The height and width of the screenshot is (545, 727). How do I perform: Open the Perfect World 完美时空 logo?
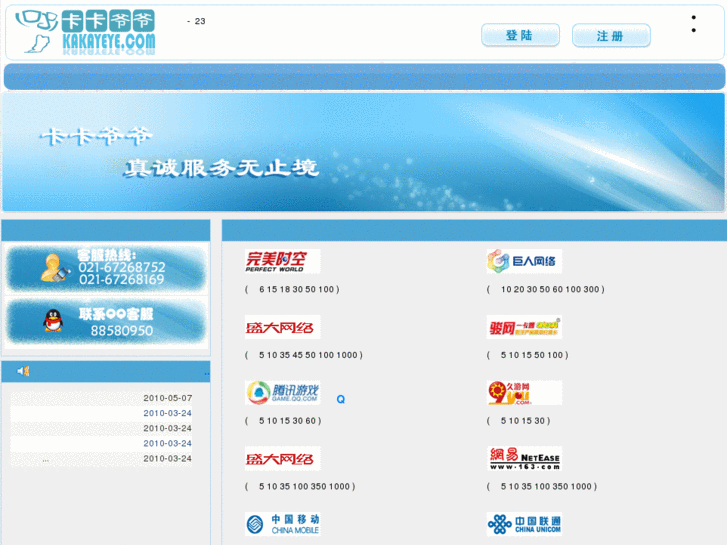point(282,261)
